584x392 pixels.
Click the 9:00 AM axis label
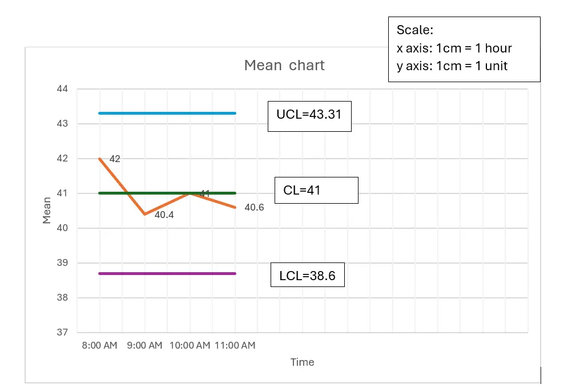[x=145, y=345]
